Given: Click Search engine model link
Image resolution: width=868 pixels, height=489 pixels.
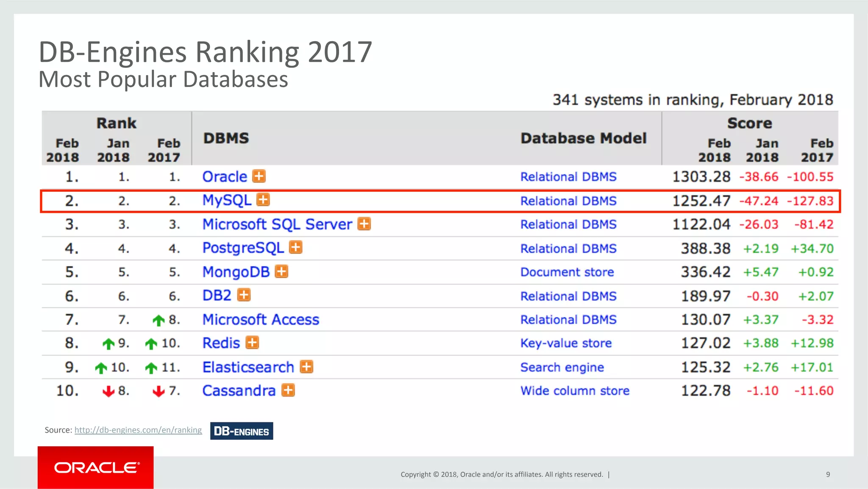Looking at the screenshot, I should (x=562, y=367).
